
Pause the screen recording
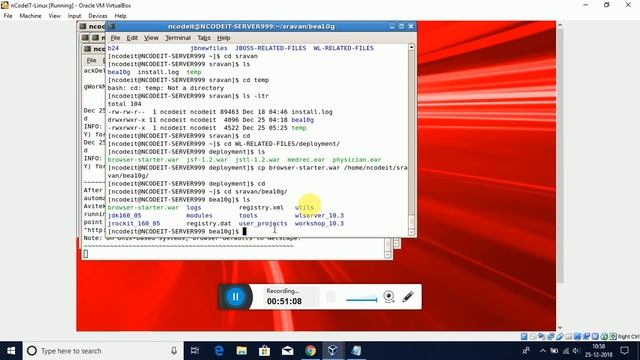tap(236, 297)
